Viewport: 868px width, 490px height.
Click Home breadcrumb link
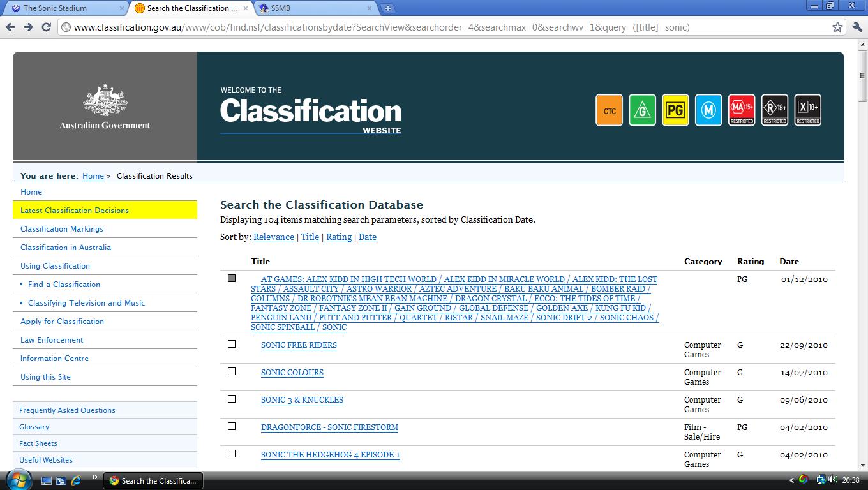[x=93, y=176]
